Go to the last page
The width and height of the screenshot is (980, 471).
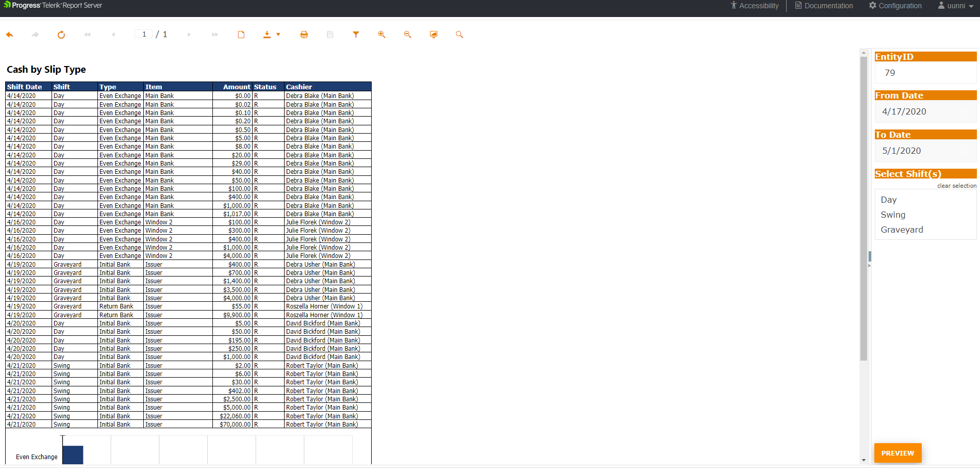(215, 35)
